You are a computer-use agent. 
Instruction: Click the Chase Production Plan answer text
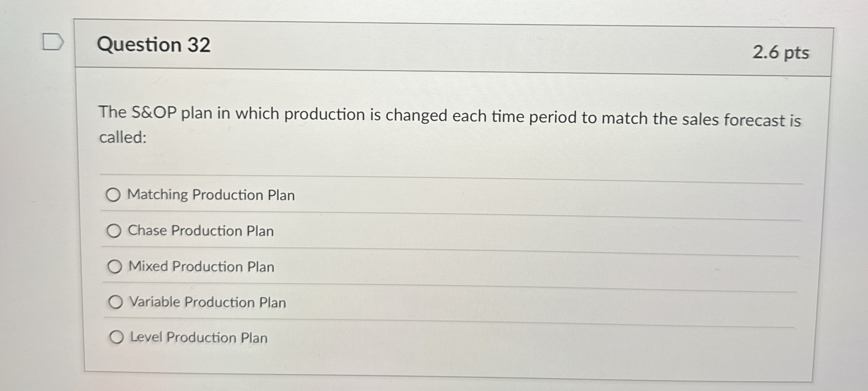point(201,231)
